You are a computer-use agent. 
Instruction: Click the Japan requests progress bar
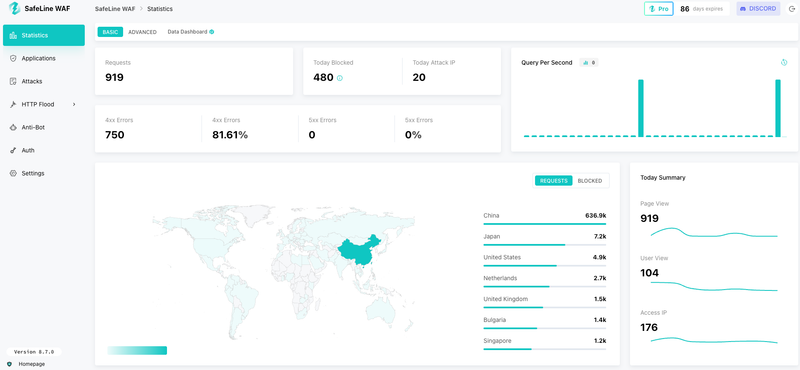click(x=544, y=245)
